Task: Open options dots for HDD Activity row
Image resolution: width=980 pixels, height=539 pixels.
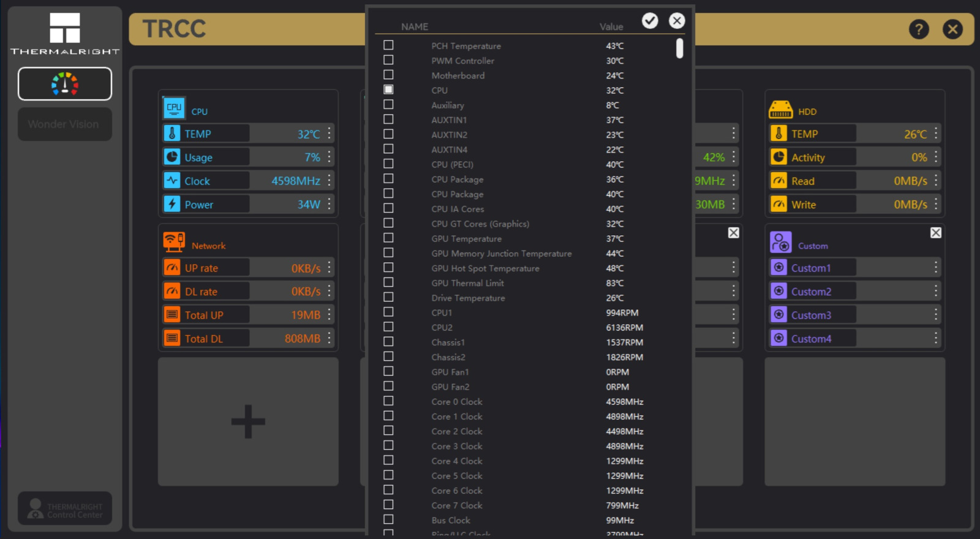Action: [936, 157]
